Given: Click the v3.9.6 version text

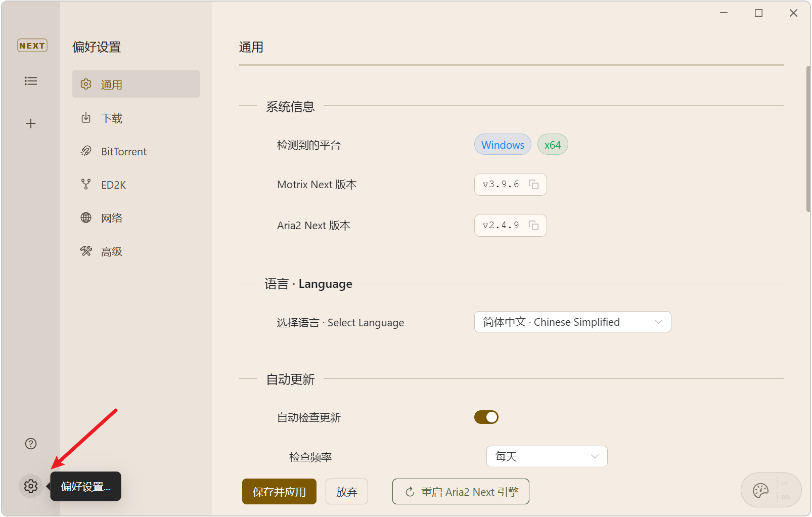Looking at the screenshot, I should (501, 184).
